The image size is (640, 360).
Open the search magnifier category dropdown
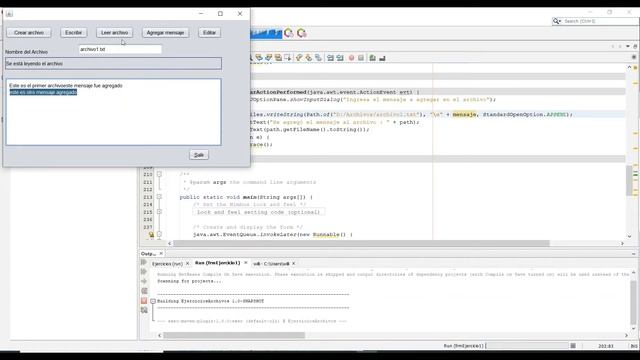[x=557, y=21]
